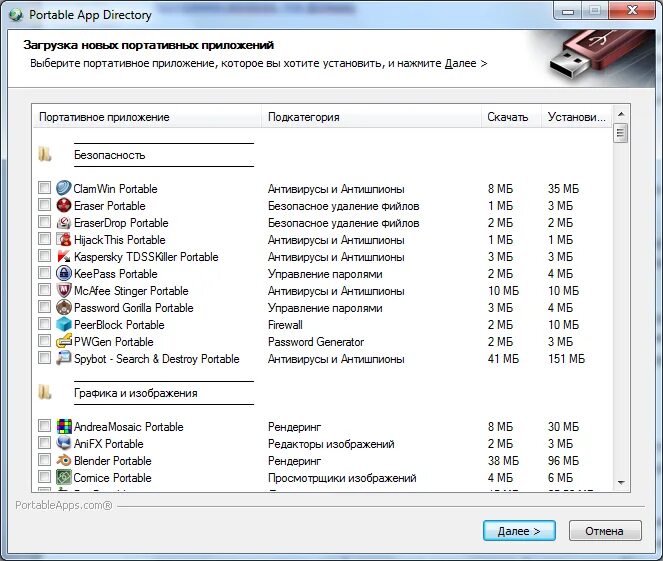Click the 38 МБ Blender download size

point(503,461)
